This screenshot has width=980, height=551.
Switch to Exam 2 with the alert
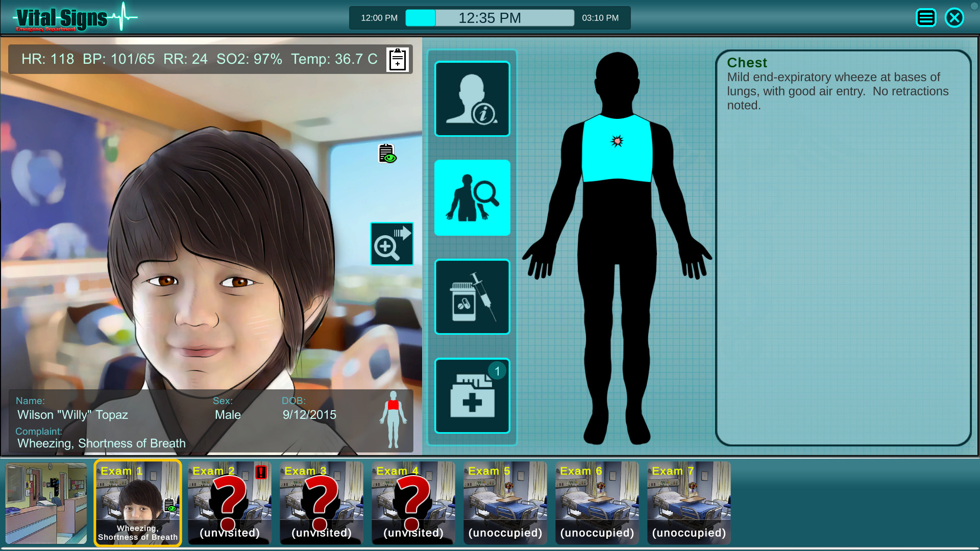pos(229,503)
